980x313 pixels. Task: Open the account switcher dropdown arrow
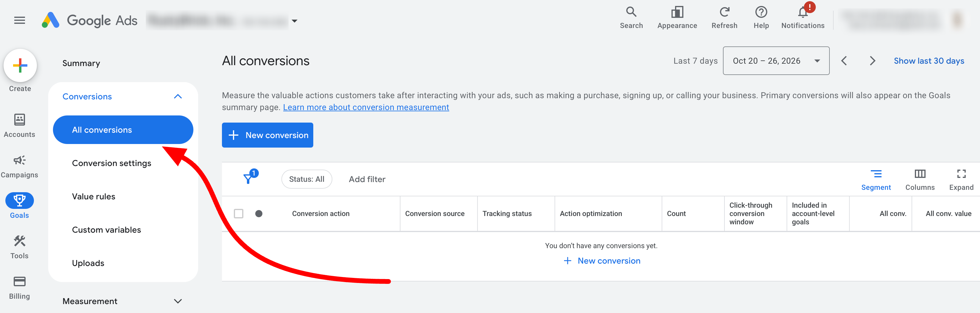(x=295, y=21)
